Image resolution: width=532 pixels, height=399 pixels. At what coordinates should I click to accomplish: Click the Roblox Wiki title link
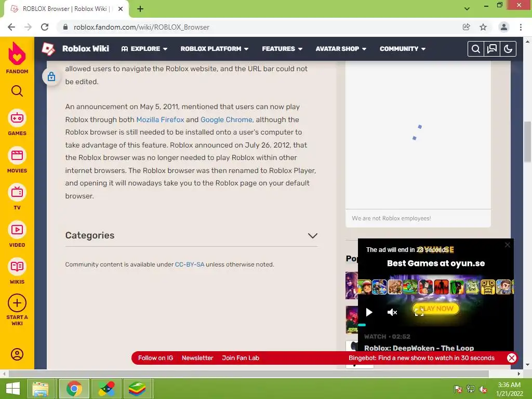point(86,49)
